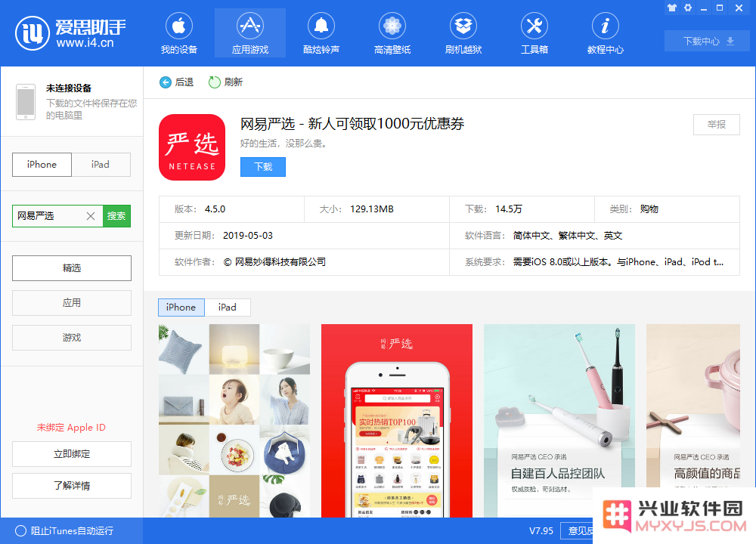Click the version value 4.5.0
Viewport: 756px width, 544px height.
coord(215,209)
